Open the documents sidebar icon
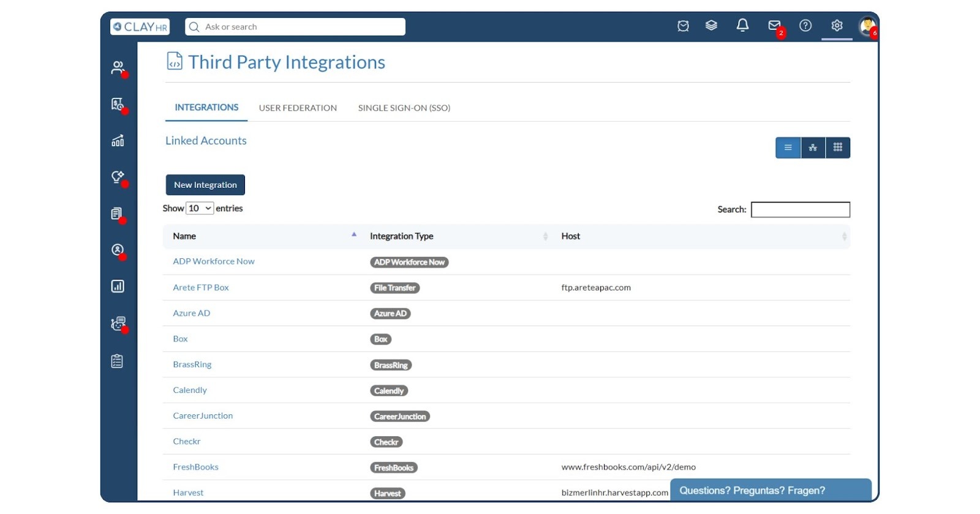The height and width of the screenshot is (514, 980). (x=117, y=214)
